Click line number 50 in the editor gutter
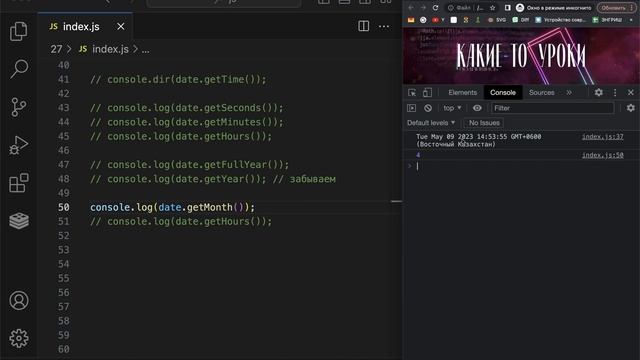Image resolution: width=640 pixels, height=360 pixels. pos(64,207)
